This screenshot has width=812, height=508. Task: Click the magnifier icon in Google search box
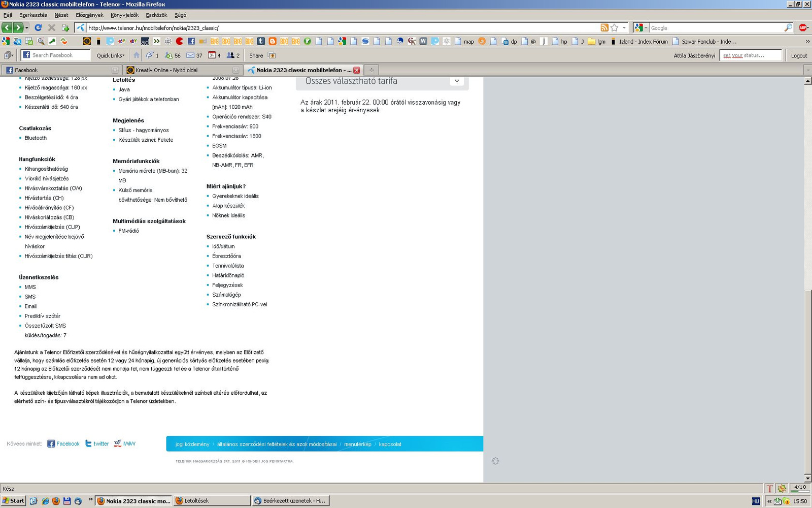[x=788, y=28]
